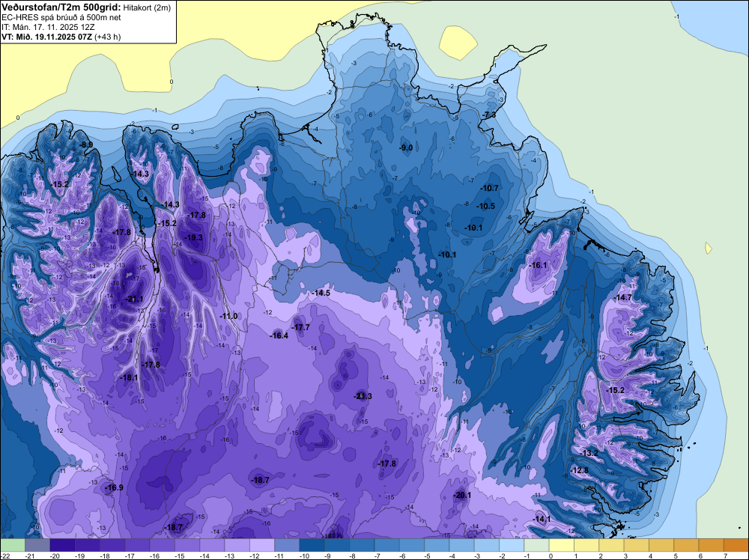Pick the pale yellow legend swatch labeled 0
Image resolution: width=749 pixels, height=560 pixels.
tap(561, 545)
